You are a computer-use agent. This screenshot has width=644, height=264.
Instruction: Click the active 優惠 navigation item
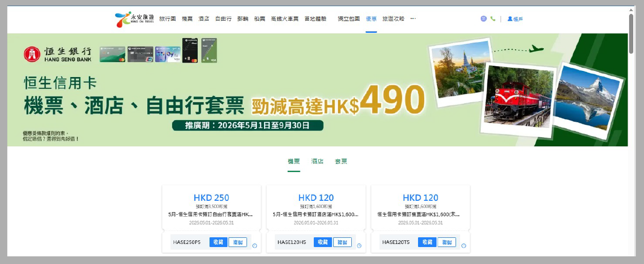click(371, 18)
